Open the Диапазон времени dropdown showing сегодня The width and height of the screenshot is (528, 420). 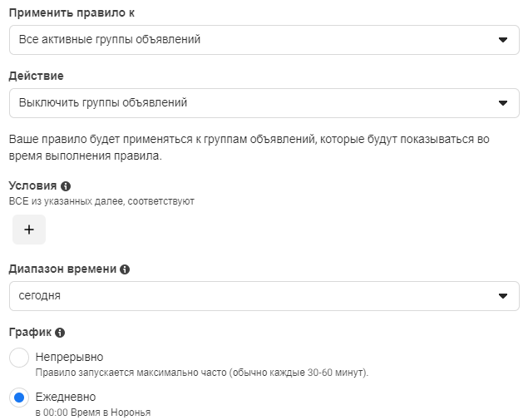264,296
